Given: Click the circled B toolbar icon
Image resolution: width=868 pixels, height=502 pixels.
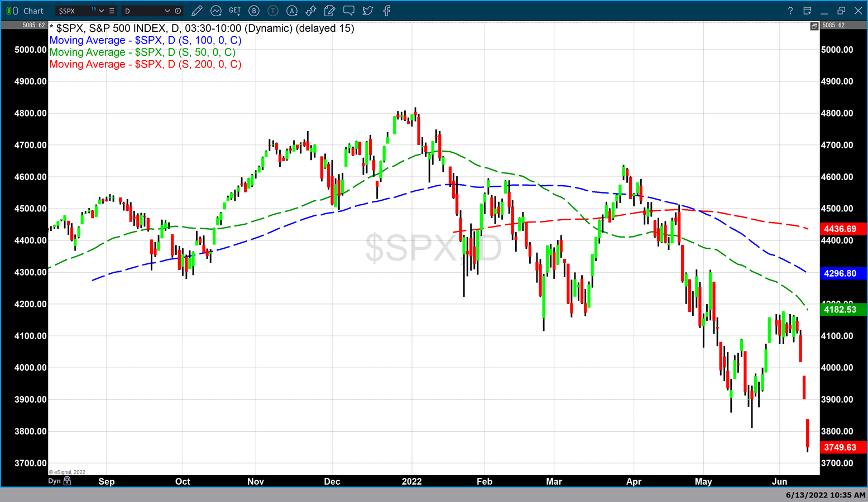Looking at the screenshot, I should 254,11.
